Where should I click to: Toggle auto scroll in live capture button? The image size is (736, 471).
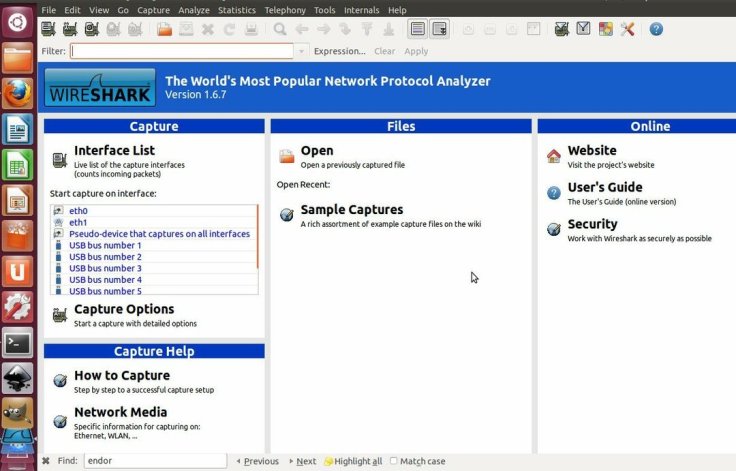(440, 29)
